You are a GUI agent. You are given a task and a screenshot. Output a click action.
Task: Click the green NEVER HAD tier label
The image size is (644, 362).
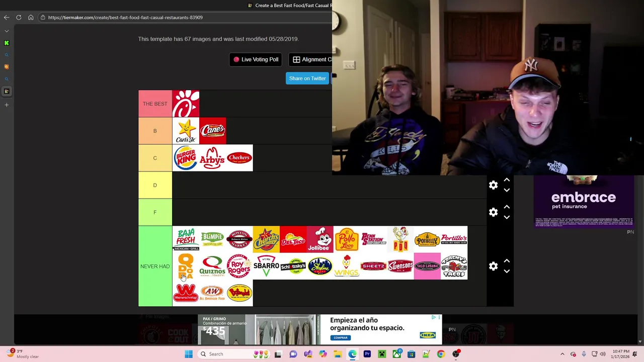coord(155,266)
